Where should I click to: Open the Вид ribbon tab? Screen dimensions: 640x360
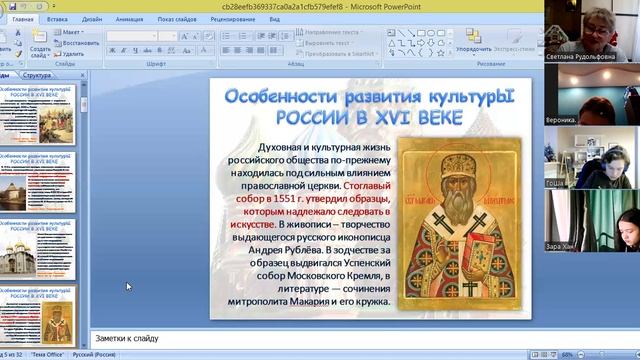click(275, 19)
